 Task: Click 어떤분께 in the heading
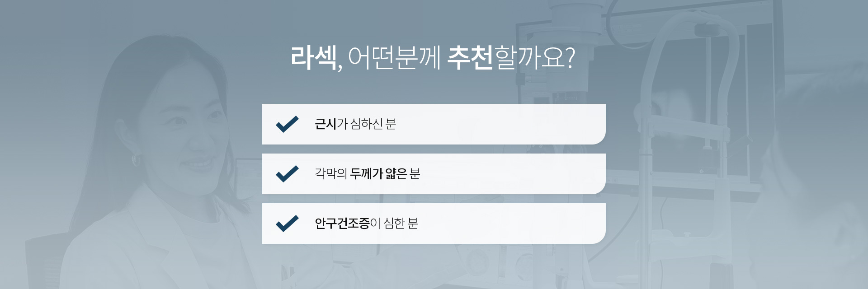tap(394, 58)
